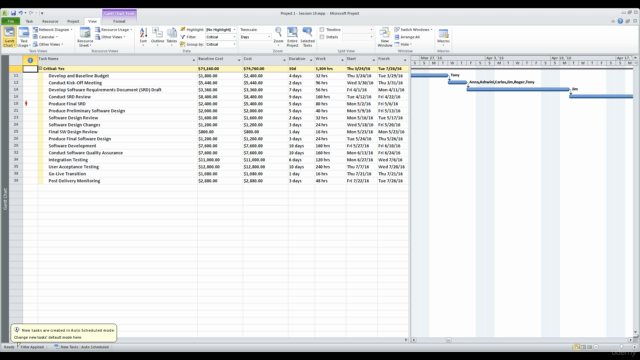Image resolution: width=640 pixels, height=360 pixels.
Task: Click Switch Windows
Action: pyautogui.click(x=413, y=30)
